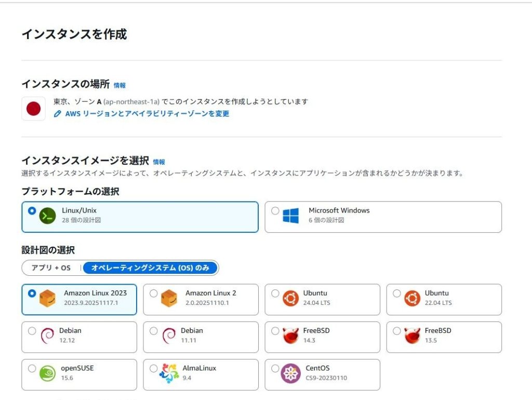532x400 pixels.
Task: Click the Ubuntu 24.04 LTS logo
Action: pos(290,298)
